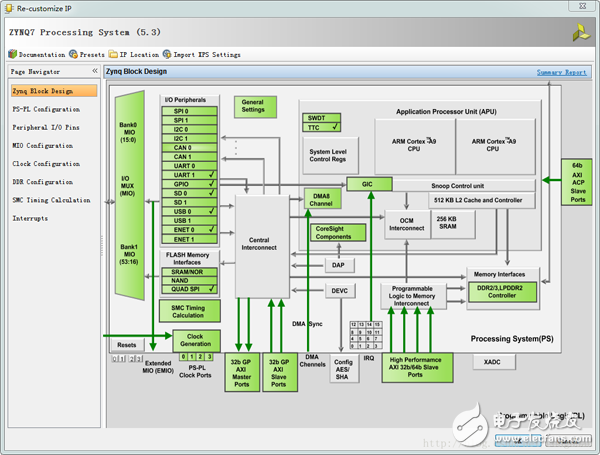Click Import XPS Settings icon

point(167,54)
